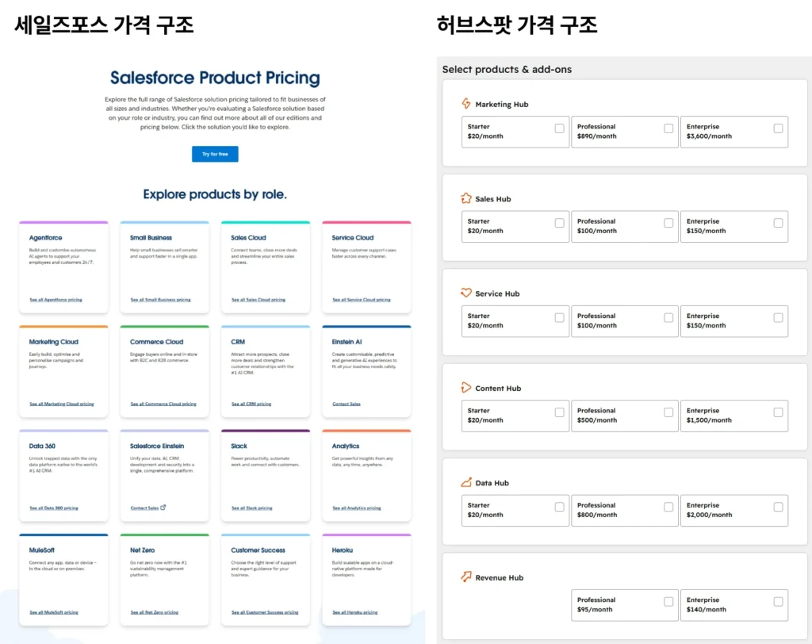
Task: Click the Revenue Hub icon
Action: click(466, 577)
